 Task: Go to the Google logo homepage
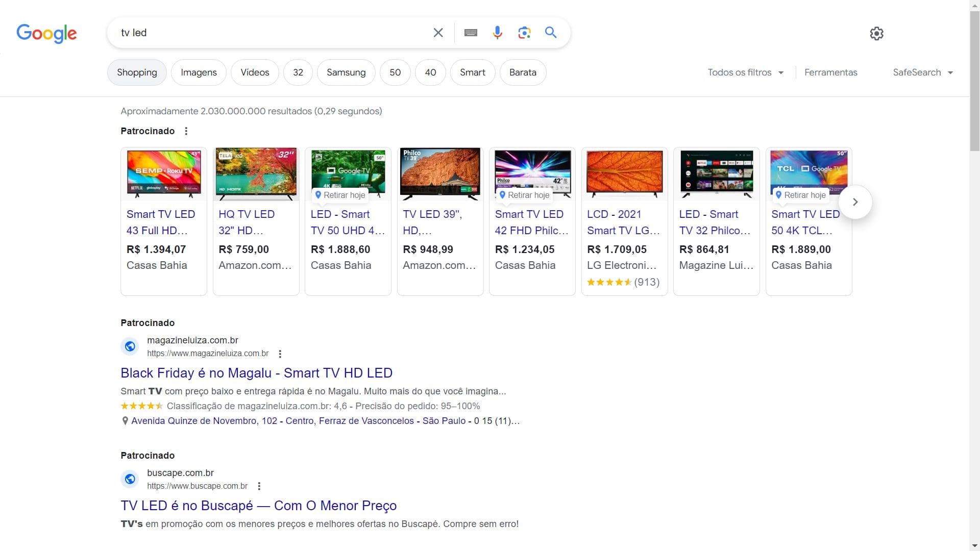(x=46, y=34)
